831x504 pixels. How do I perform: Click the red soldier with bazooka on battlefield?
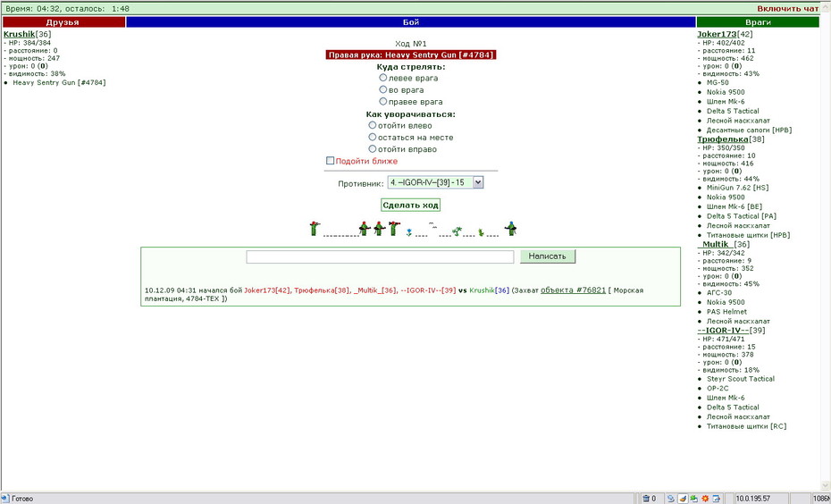[394, 229]
